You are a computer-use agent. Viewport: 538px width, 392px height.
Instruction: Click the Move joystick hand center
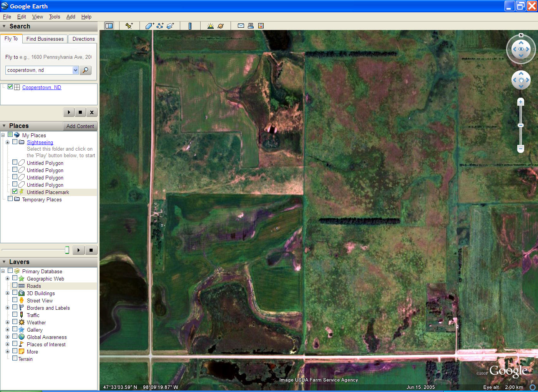tap(521, 80)
